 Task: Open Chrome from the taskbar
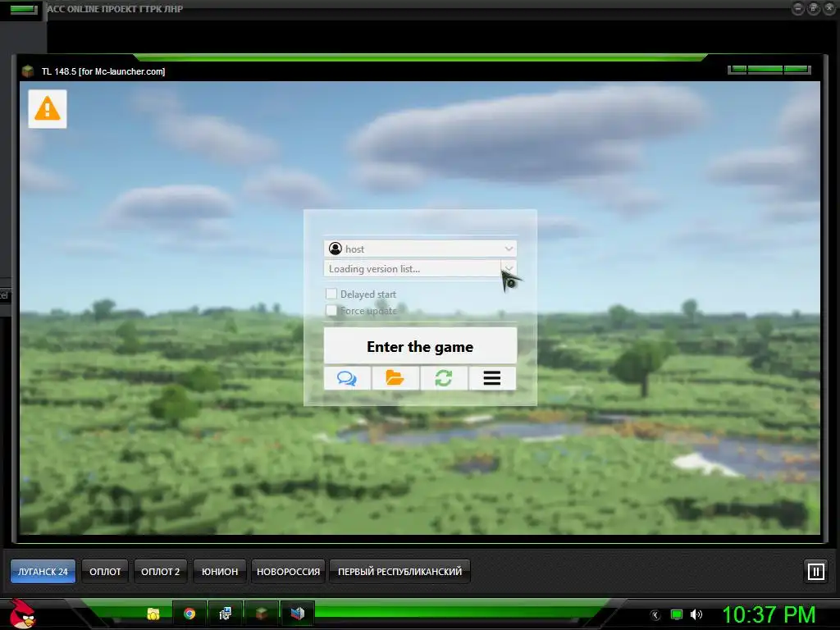click(x=189, y=614)
